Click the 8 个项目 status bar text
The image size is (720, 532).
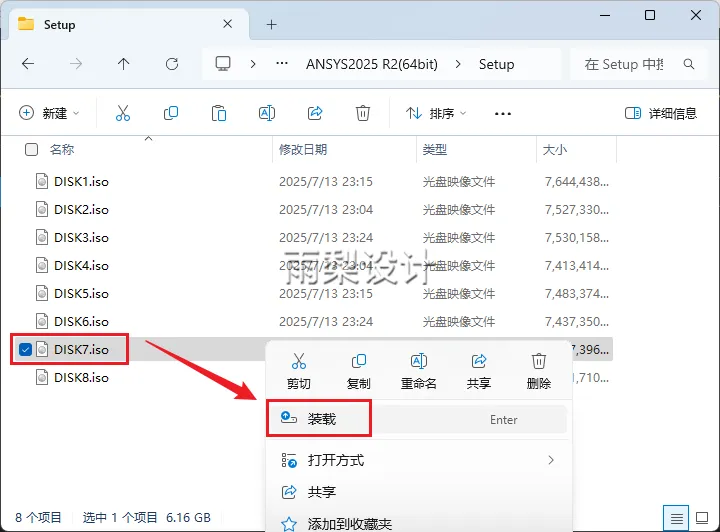click(x=38, y=518)
